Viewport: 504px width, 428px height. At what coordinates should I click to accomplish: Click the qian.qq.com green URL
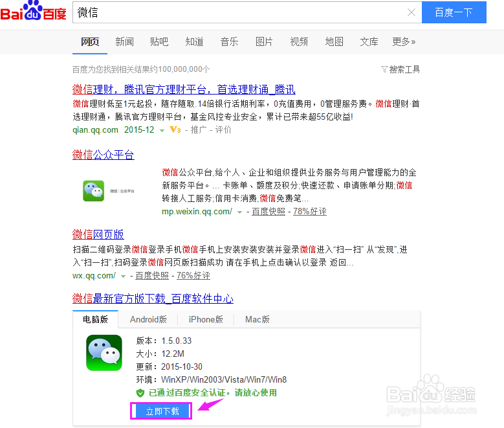[96, 130]
